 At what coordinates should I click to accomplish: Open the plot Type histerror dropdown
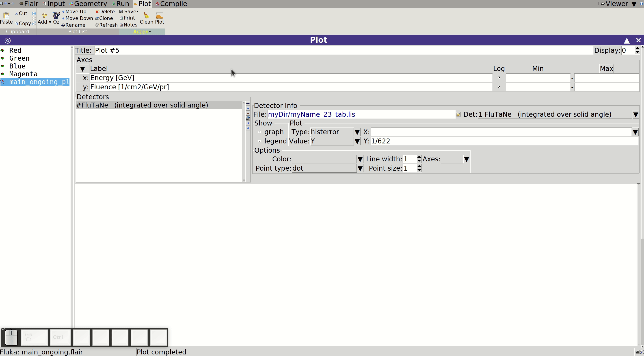pyautogui.click(x=357, y=132)
